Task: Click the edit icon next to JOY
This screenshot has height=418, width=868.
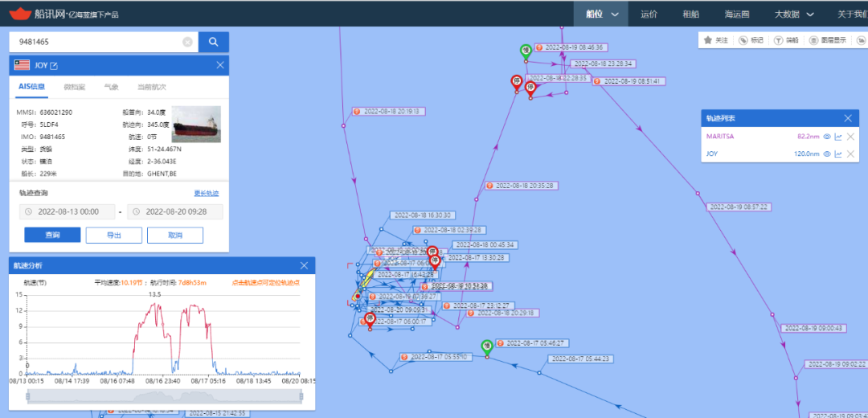Action: 54,66
